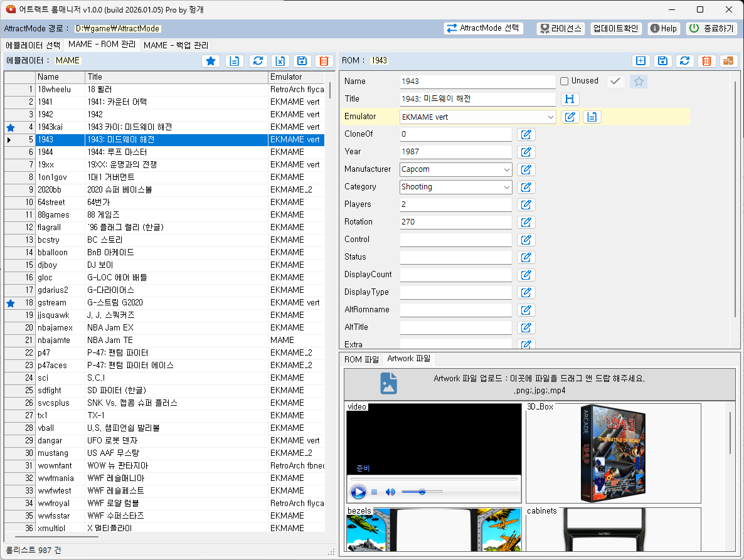Click the bezels artwork thumbnail

[433, 530]
